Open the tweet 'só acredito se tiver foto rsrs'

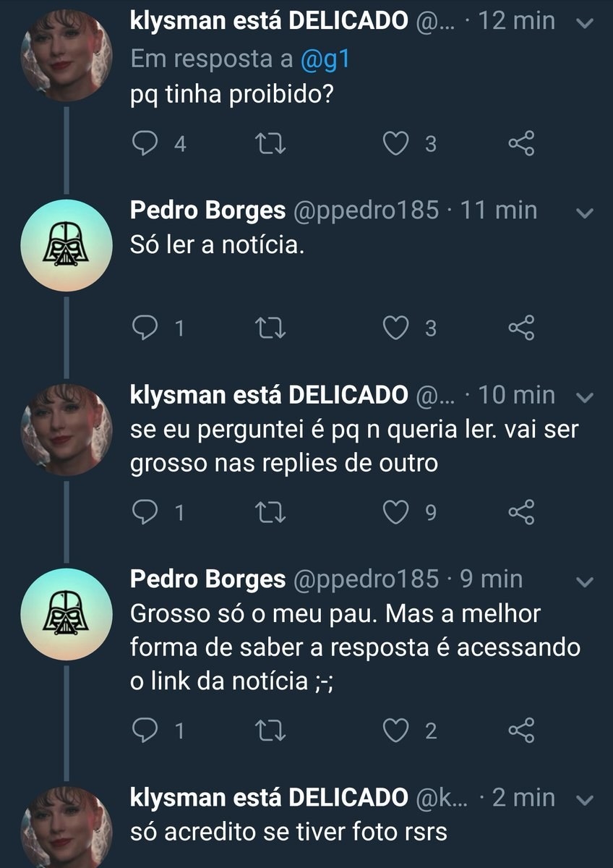coord(288,832)
